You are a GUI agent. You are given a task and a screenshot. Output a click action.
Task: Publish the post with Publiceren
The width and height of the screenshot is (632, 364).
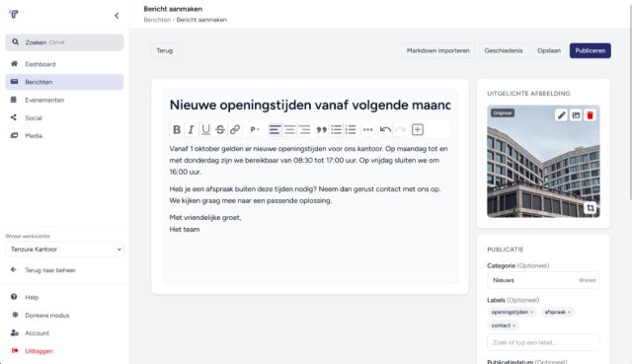pyautogui.click(x=591, y=50)
